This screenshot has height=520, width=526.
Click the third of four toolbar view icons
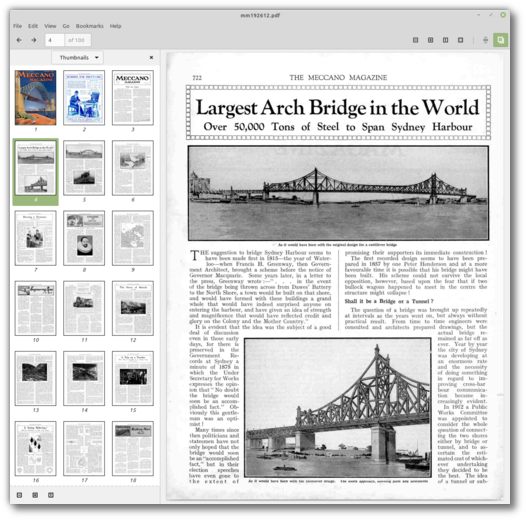[445, 40]
